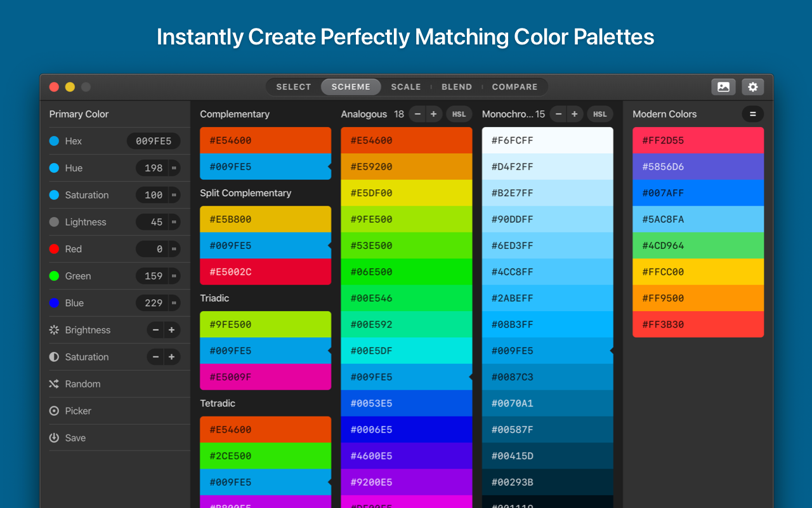The height and width of the screenshot is (508, 812).
Task: Open the Lightness value stepper handle
Action: [173, 222]
